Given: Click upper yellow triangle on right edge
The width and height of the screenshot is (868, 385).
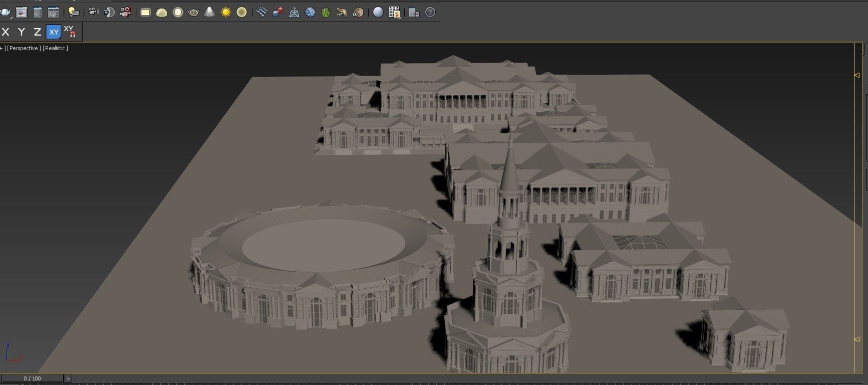Looking at the screenshot, I should (x=857, y=75).
